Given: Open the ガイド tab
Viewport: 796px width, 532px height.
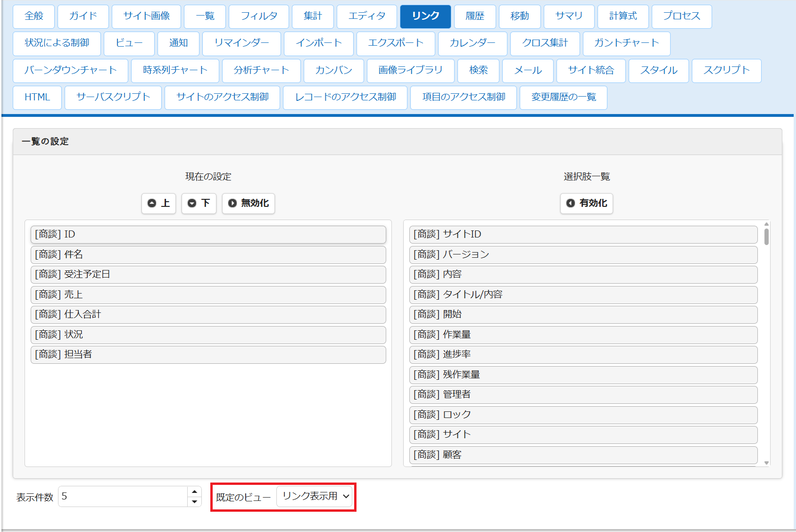Looking at the screenshot, I should [x=83, y=16].
